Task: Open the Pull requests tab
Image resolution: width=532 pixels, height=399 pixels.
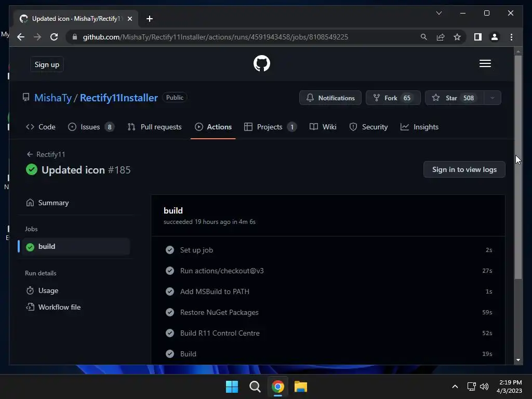Action: tap(154, 127)
